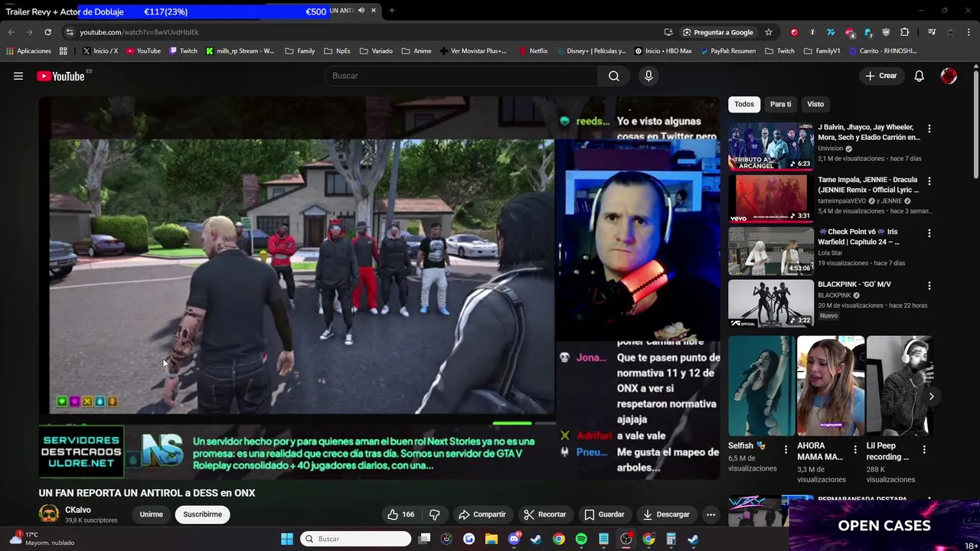Image resolution: width=980 pixels, height=551 pixels.
Task: Open YouTube bookmark in bookmarks bar
Action: point(143,51)
